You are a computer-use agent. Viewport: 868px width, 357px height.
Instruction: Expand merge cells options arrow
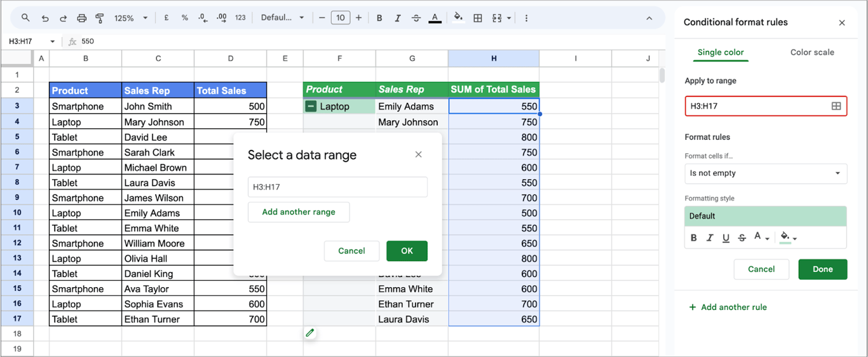pyautogui.click(x=509, y=18)
